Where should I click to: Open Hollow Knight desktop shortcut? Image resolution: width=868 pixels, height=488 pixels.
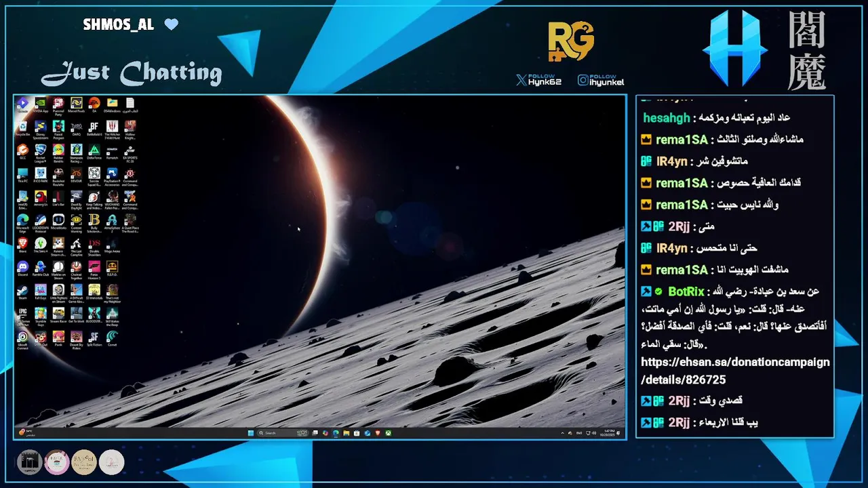130,129
